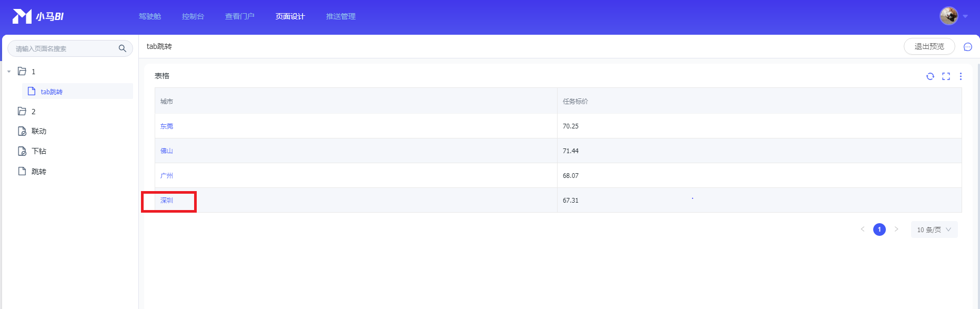Click the 深圳 city link

point(167,200)
